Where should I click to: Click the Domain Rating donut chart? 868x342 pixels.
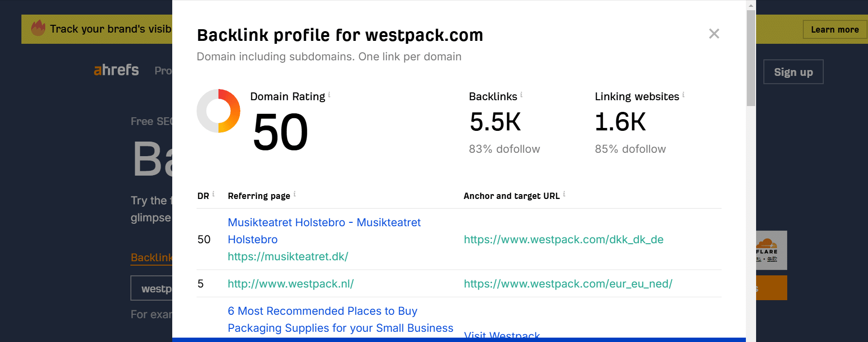point(218,111)
